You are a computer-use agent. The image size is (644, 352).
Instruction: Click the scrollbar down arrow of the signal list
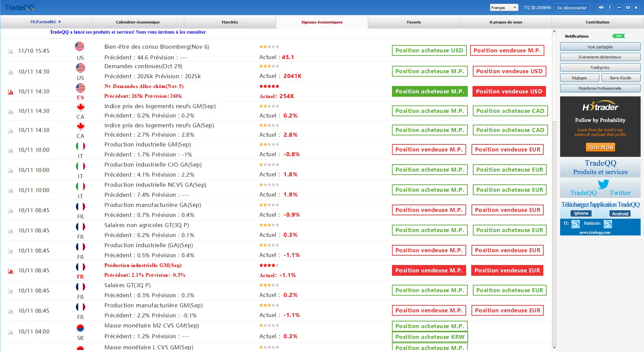554,348
